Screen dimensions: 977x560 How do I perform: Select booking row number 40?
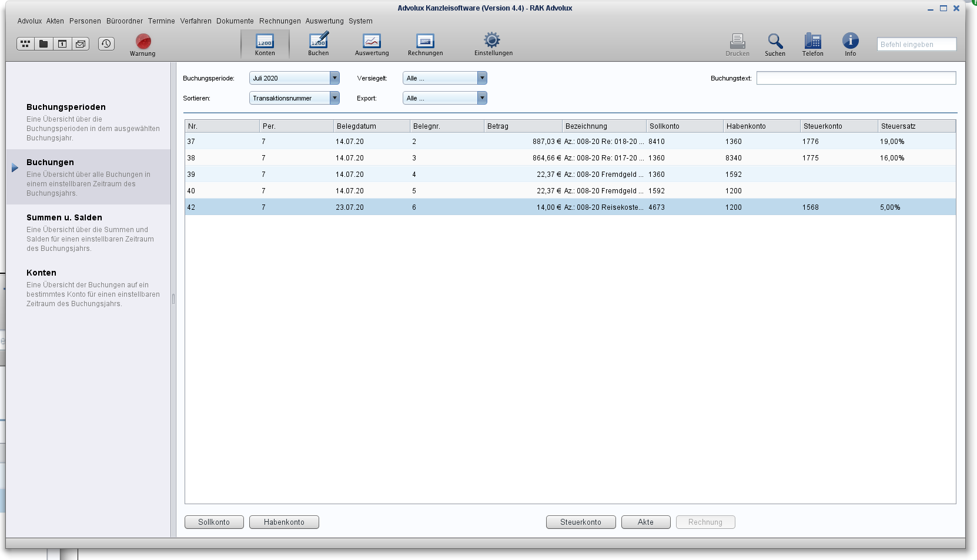570,191
